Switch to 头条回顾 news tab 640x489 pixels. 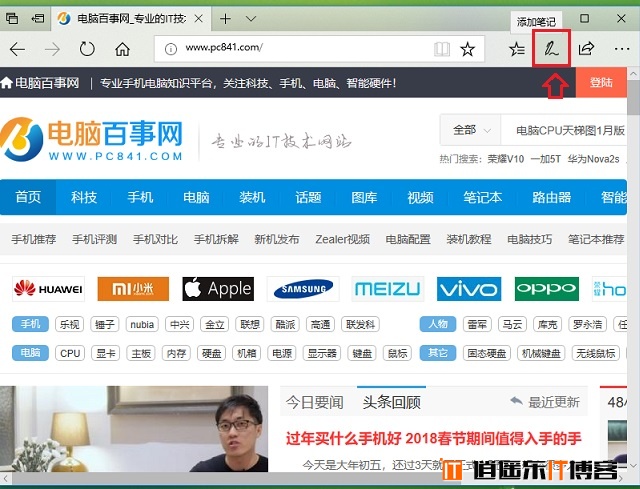pyautogui.click(x=391, y=402)
